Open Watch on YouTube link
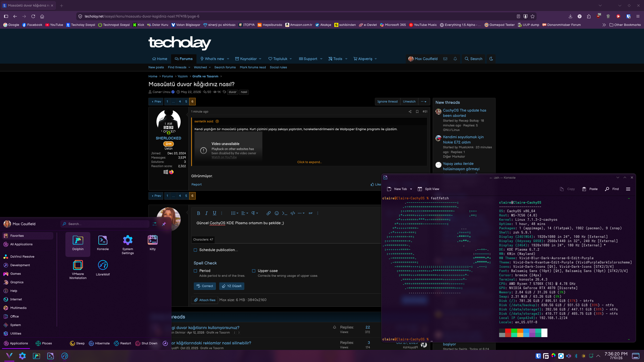 point(224,157)
